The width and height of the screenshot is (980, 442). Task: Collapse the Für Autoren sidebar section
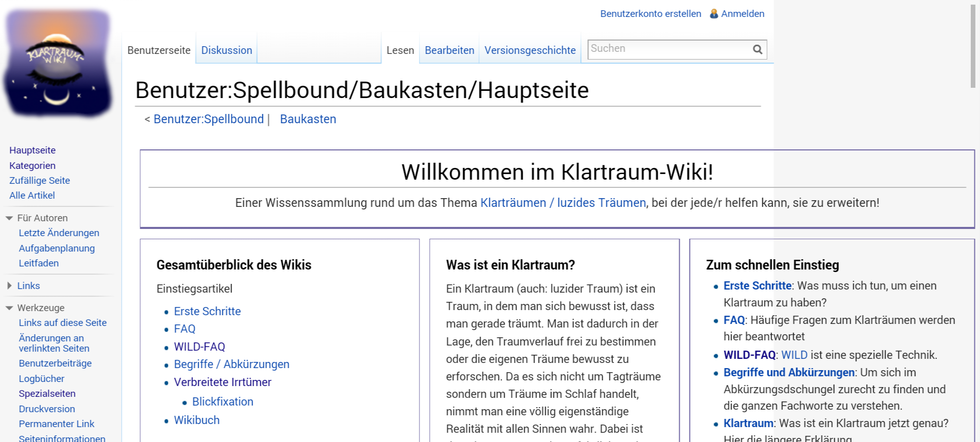pyautogui.click(x=9, y=218)
